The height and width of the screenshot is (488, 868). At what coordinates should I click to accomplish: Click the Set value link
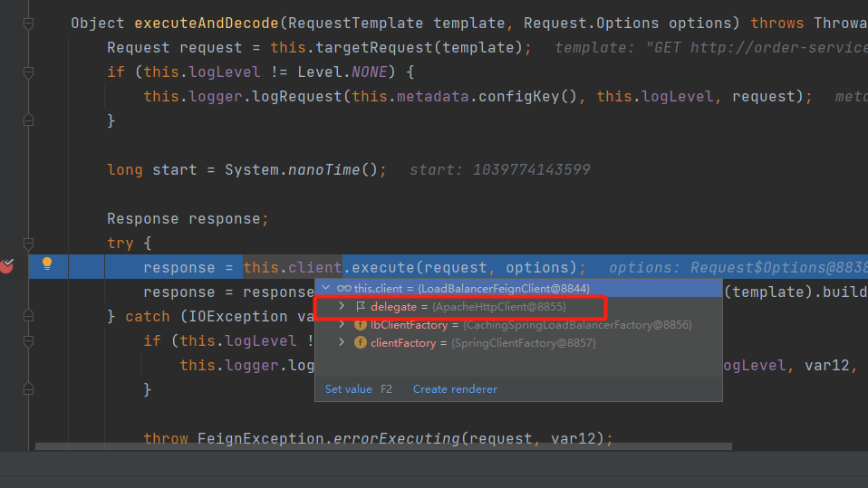click(x=349, y=389)
